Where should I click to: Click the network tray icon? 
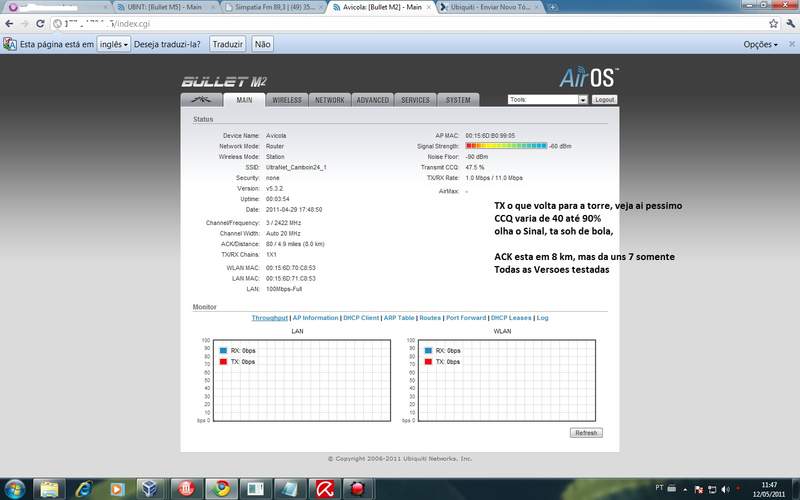[x=712, y=490]
